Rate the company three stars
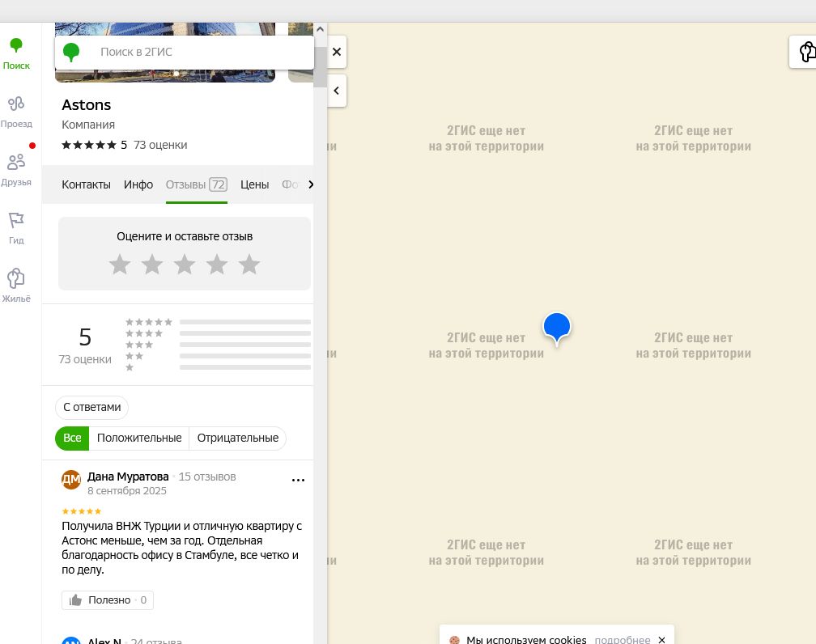 [x=185, y=265]
